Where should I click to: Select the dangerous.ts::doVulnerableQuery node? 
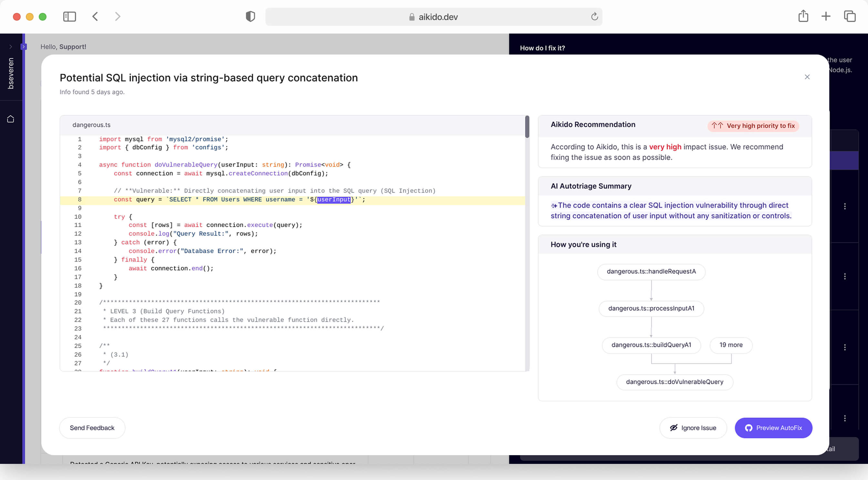click(674, 382)
